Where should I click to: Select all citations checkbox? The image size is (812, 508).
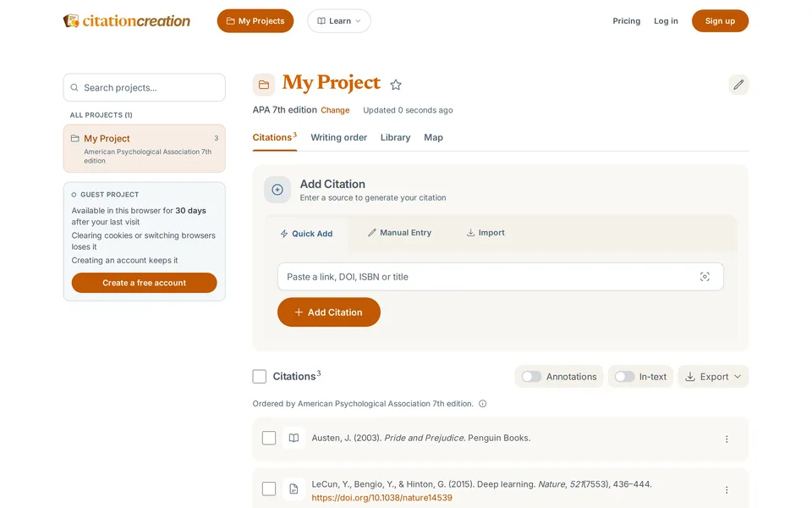tap(260, 376)
